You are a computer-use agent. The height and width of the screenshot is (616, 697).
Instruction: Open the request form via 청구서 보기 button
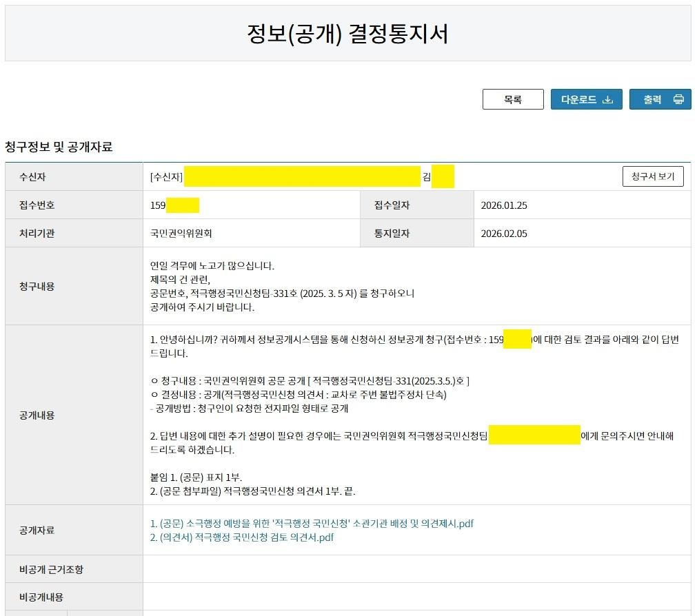[653, 176]
